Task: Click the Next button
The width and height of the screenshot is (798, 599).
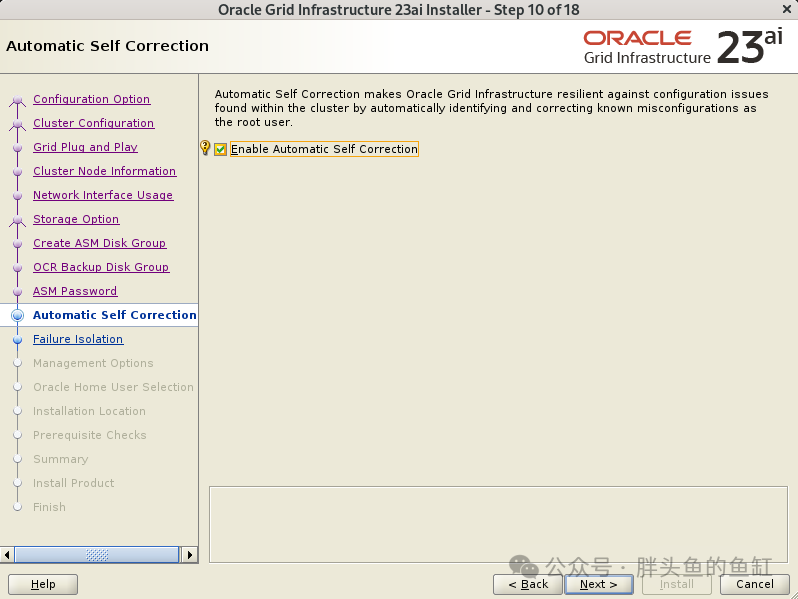Action: (x=599, y=584)
